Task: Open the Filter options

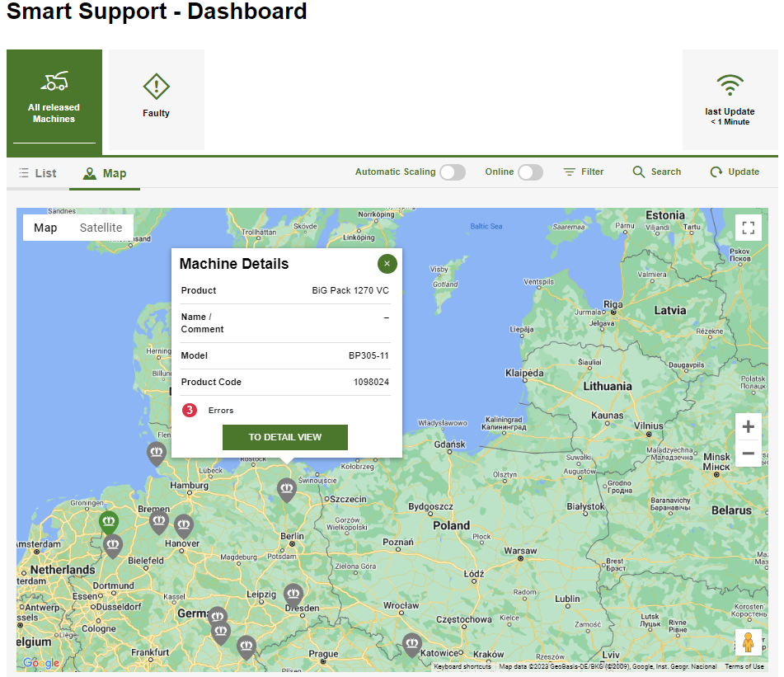Action: tap(584, 172)
